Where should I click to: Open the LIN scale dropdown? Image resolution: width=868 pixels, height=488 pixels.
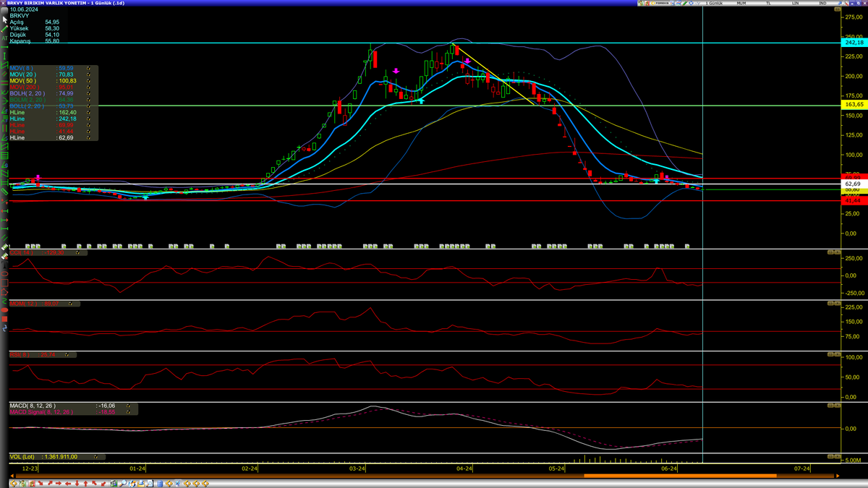pyautogui.click(x=795, y=4)
